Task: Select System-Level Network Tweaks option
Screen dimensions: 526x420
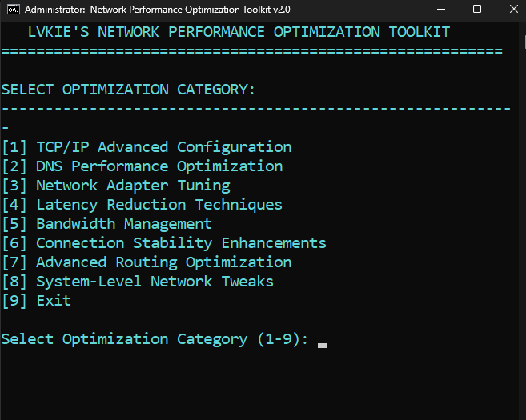Action: [138, 282]
